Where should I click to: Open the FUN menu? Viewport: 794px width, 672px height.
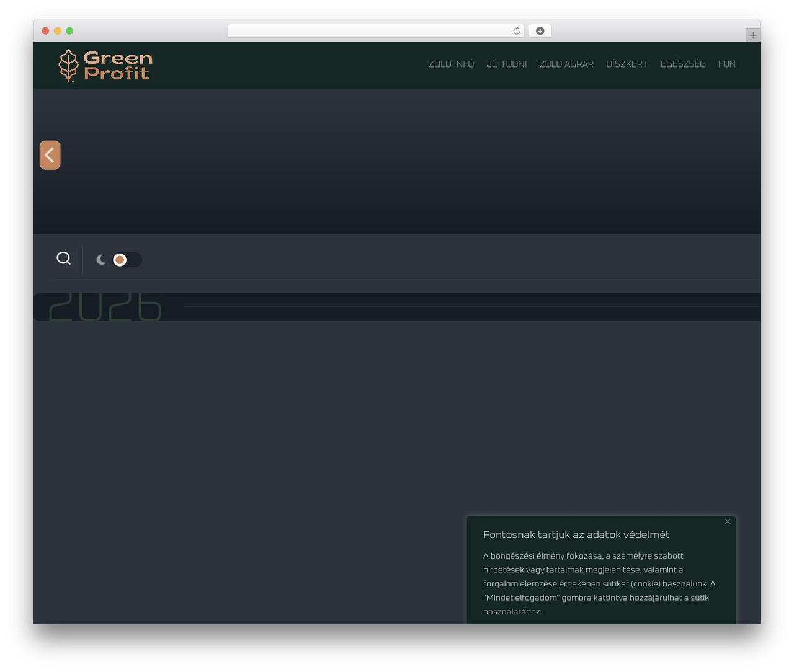(727, 64)
